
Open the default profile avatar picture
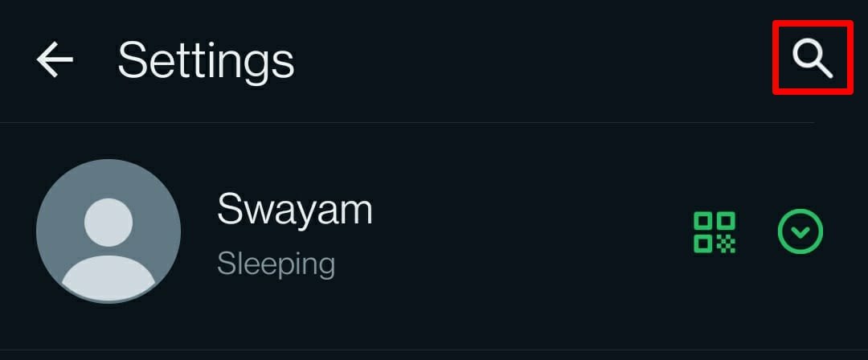click(108, 231)
